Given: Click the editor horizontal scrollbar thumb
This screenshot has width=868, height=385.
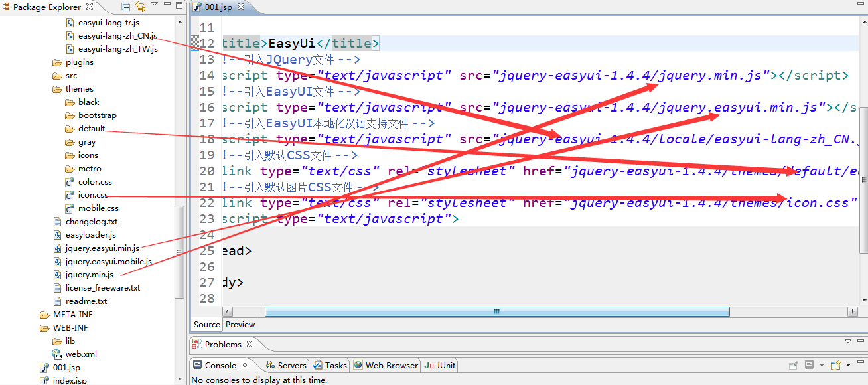Looking at the screenshot, I should click(497, 311).
